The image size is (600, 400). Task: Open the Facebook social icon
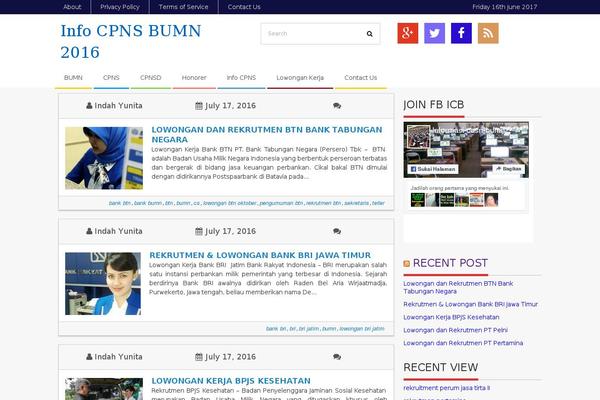tap(461, 33)
